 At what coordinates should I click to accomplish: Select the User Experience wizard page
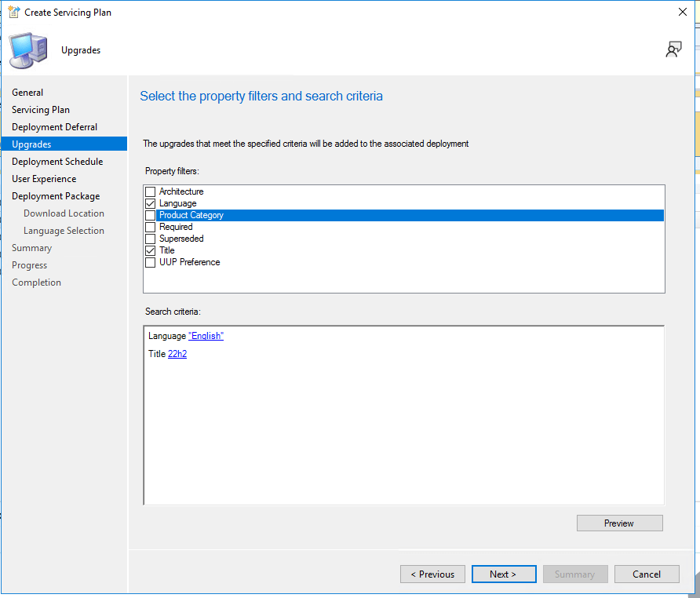[x=45, y=178]
